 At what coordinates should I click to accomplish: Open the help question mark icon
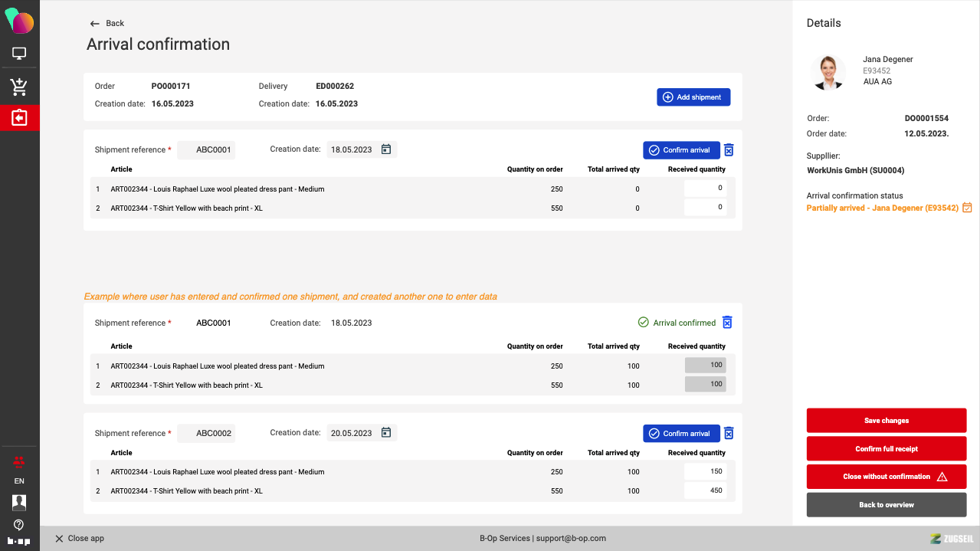tap(19, 525)
